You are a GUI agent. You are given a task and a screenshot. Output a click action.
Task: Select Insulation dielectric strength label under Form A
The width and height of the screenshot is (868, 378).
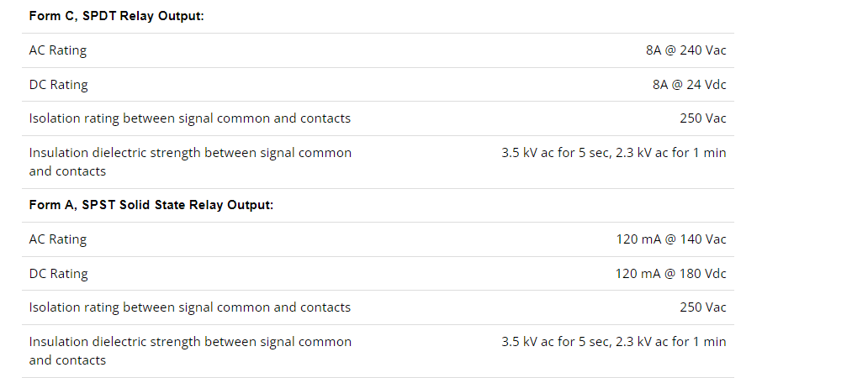pos(190,350)
